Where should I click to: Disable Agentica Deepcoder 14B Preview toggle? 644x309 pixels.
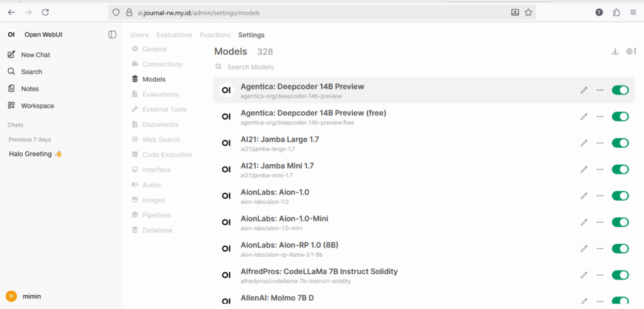(620, 90)
